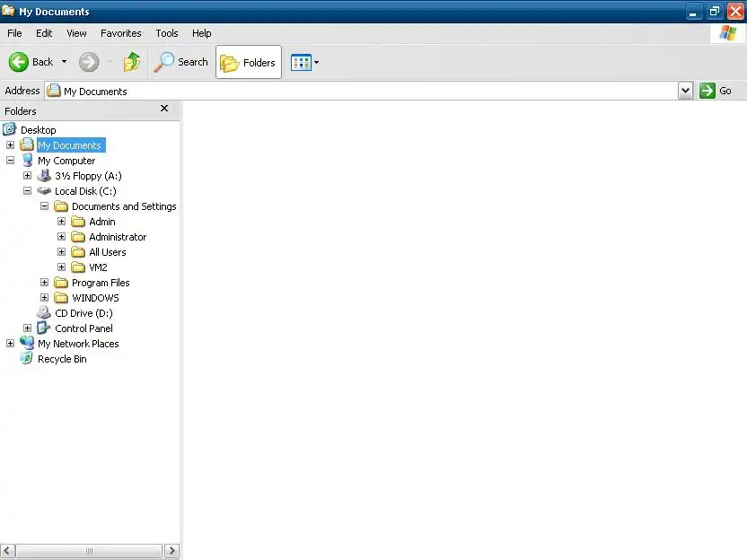This screenshot has height=560, width=747.
Task: Click the Documents and Settings folder icon
Action: point(61,206)
